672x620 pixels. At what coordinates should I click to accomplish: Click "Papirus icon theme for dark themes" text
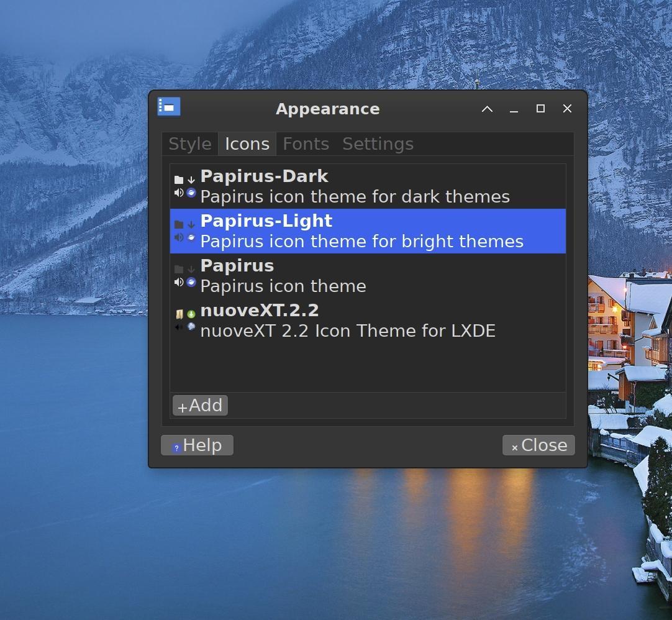click(355, 197)
